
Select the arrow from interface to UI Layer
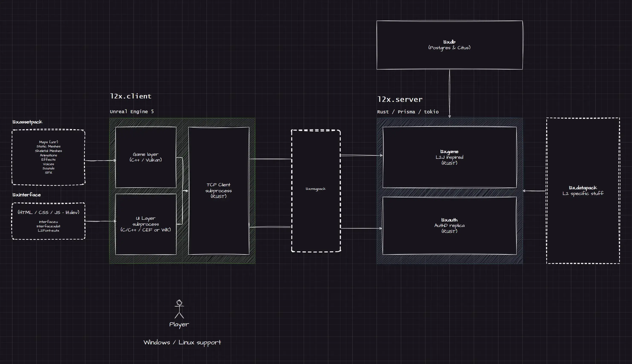pyautogui.click(x=100, y=221)
